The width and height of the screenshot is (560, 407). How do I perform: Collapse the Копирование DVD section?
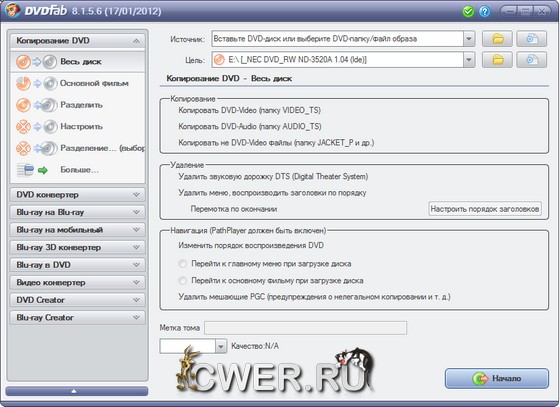pos(78,41)
